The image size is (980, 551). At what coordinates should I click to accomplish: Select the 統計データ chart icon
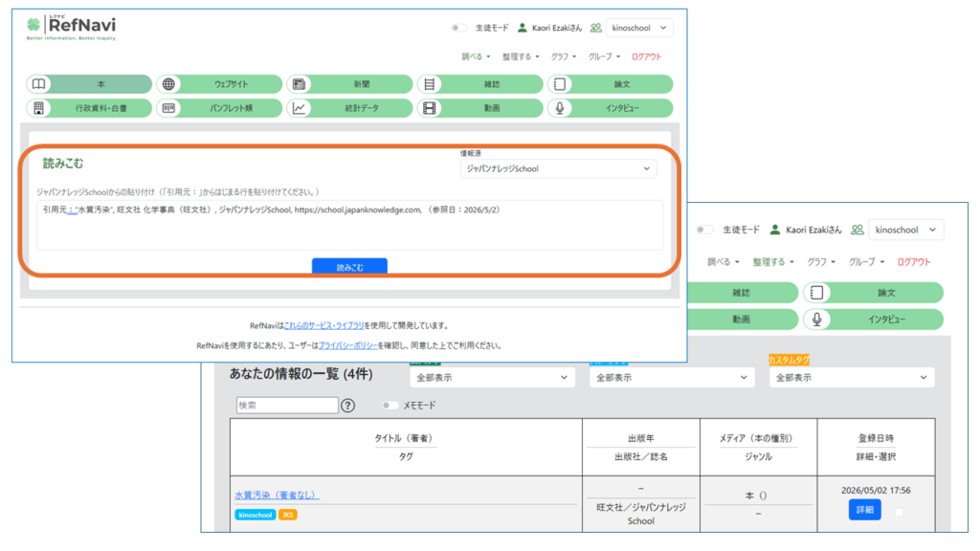[299, 108]
